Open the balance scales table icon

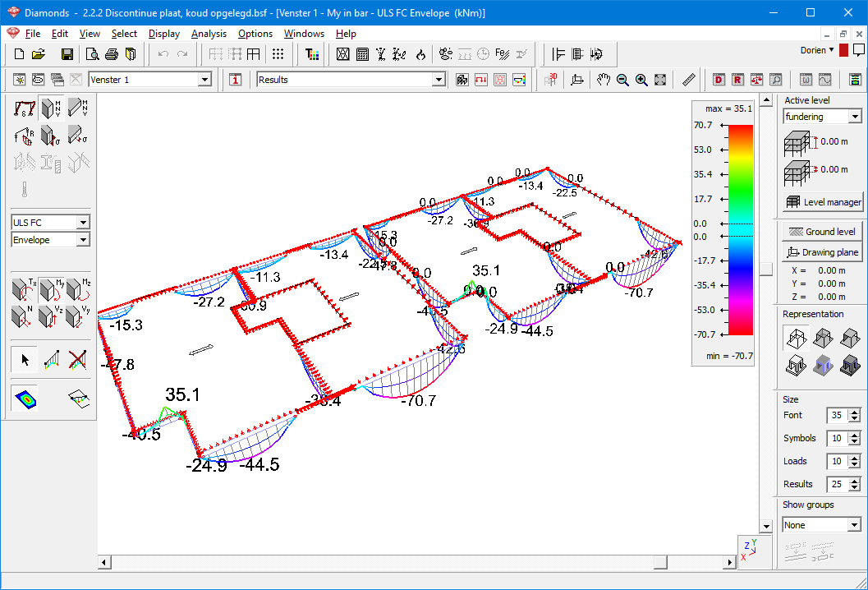[x=757, y=80]
